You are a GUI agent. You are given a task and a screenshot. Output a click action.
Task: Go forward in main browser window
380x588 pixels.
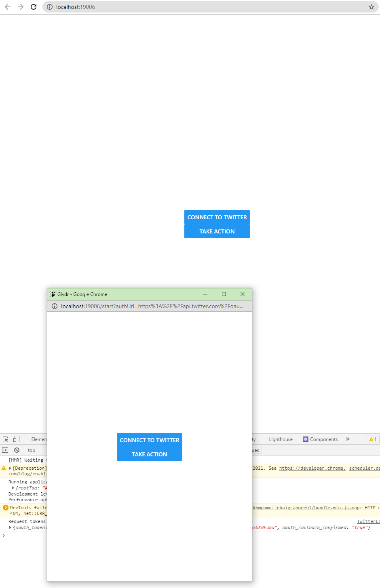click(21, 7)
